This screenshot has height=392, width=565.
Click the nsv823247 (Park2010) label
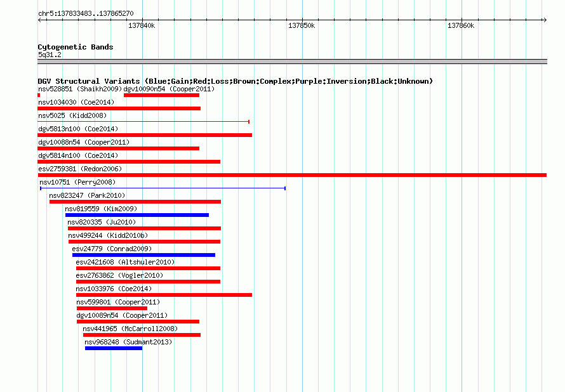[x=87, y=195]
